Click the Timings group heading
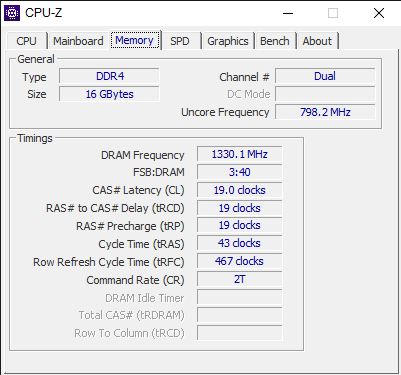This screenshot has height=375, width=401. pyautogui.click(x=35, y=138)
